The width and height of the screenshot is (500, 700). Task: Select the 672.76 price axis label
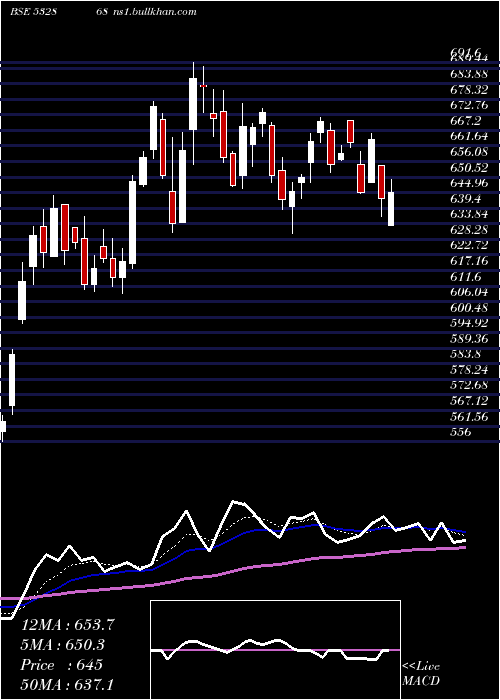(468, 106)
